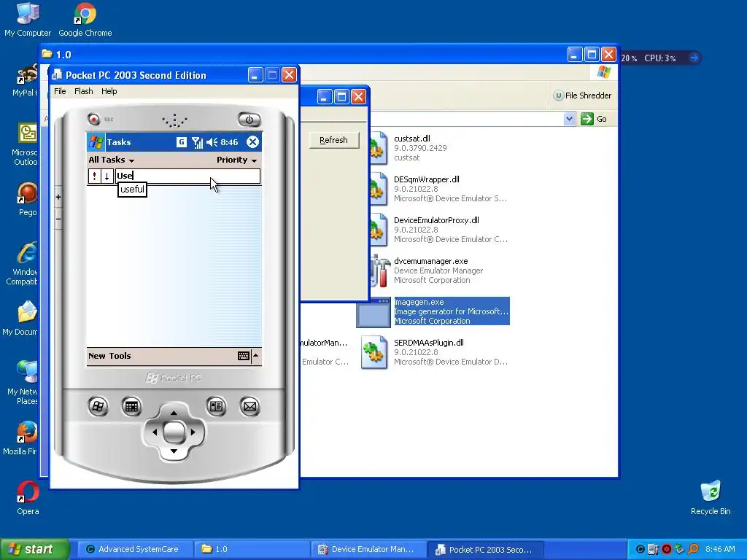
Task: Click the arrow on the CPU monitor widget
Action: pyautogui.click(x=694, y=58)
